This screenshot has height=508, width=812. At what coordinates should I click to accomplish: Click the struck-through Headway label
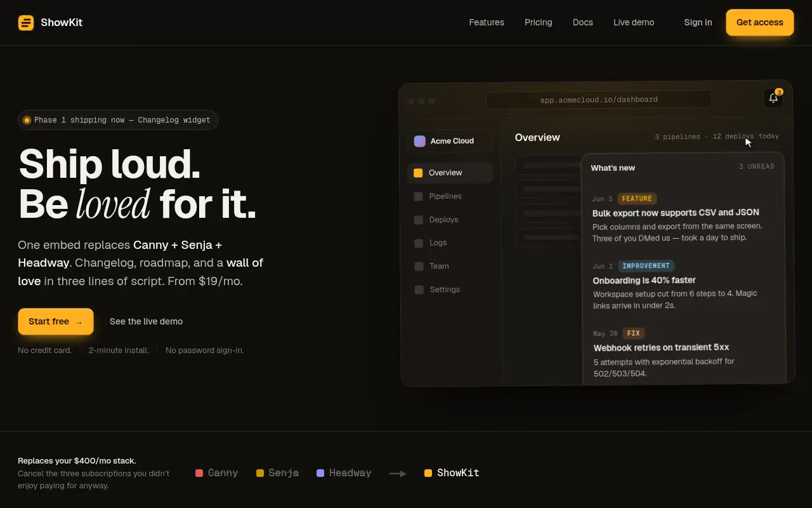[x=350, y=473]
